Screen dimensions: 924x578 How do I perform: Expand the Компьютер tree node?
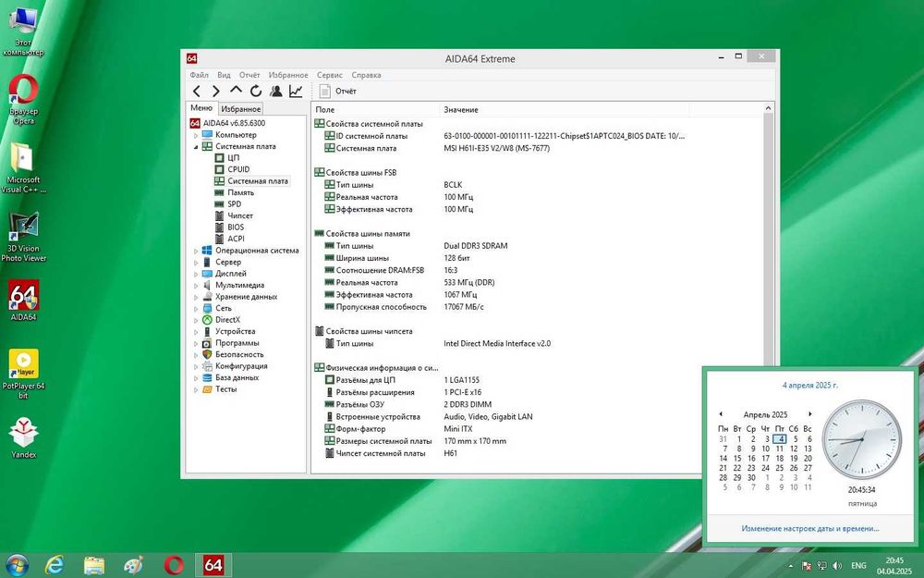(195, 135)
